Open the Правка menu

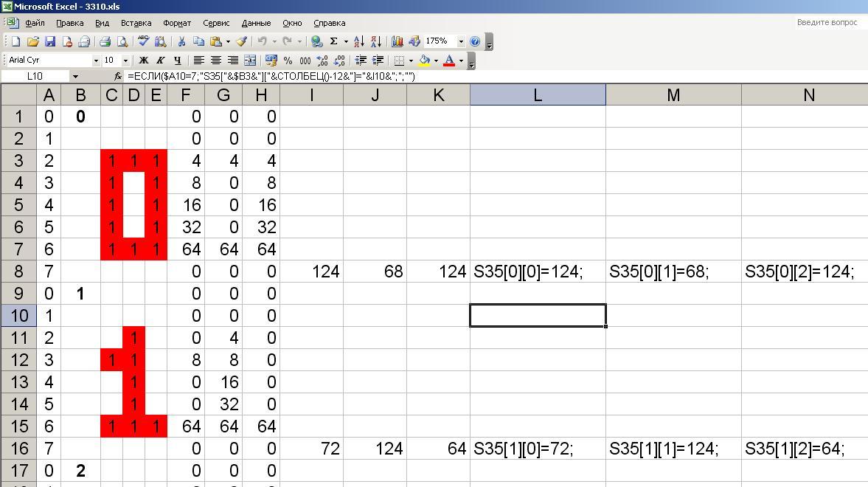[70, 24]
